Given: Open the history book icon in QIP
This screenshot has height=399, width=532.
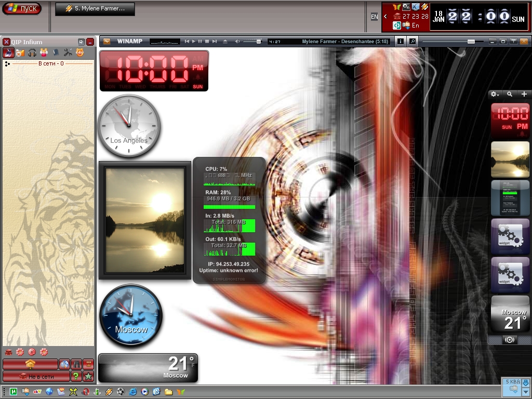Looking at the screenshot, I should pos(56,52).
